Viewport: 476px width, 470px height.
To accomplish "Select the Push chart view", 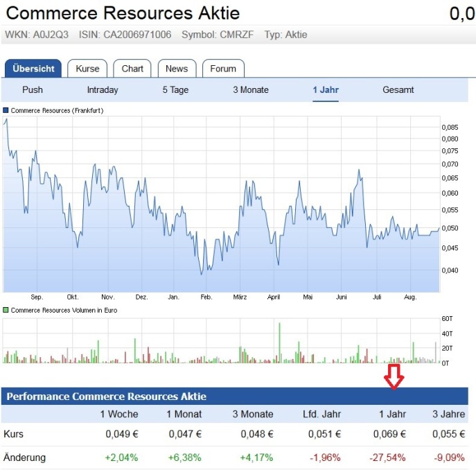I will [33, 90].
